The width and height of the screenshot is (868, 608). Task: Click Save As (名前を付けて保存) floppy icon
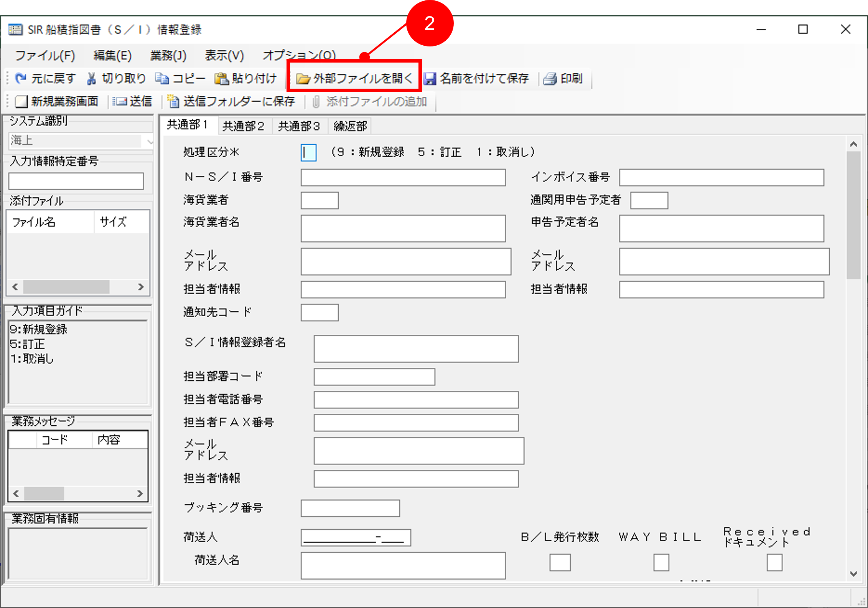point(430,78)
